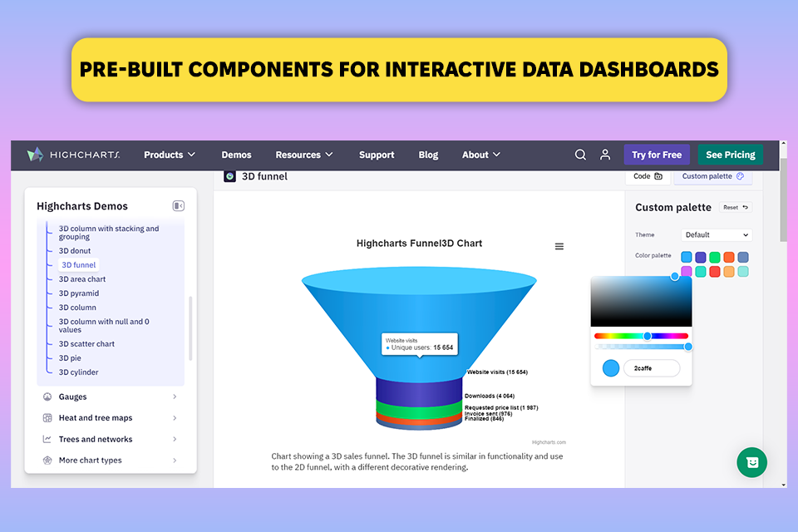The width and height of the screenshot is (798, 532).
Task: Select the orange palette swatch in first row
Action: tap(729, 257)
